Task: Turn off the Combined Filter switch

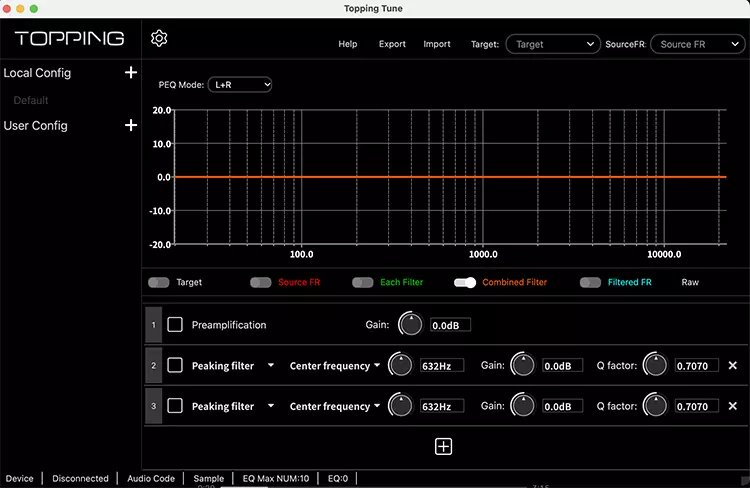Action: click(x=465, y=282)
